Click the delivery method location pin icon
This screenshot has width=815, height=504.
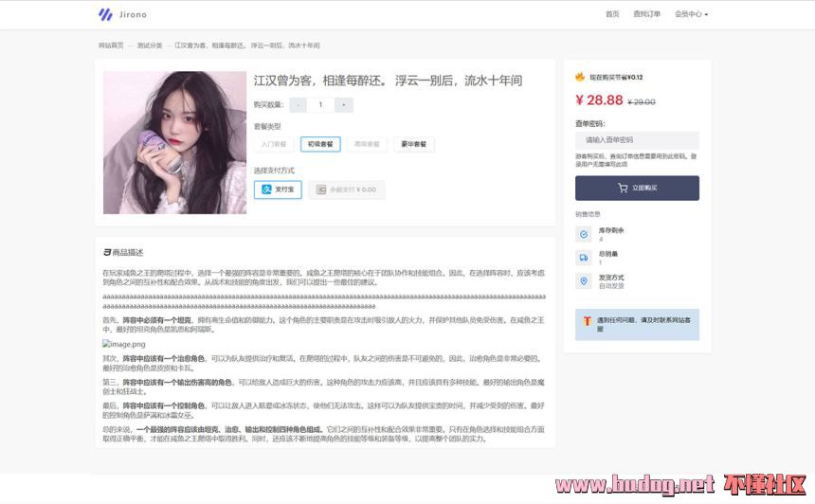point(583,281)
